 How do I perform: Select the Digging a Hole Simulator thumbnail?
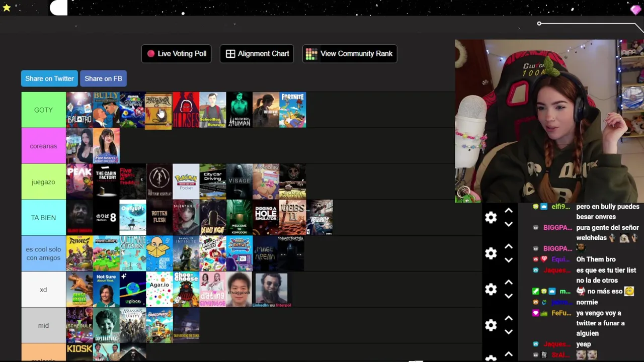click(266, 218)
